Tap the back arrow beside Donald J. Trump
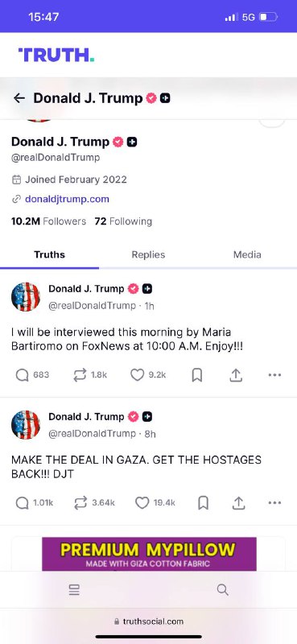Image resolution: width=297 pixels, height=644 pixels. click(19, 98)
